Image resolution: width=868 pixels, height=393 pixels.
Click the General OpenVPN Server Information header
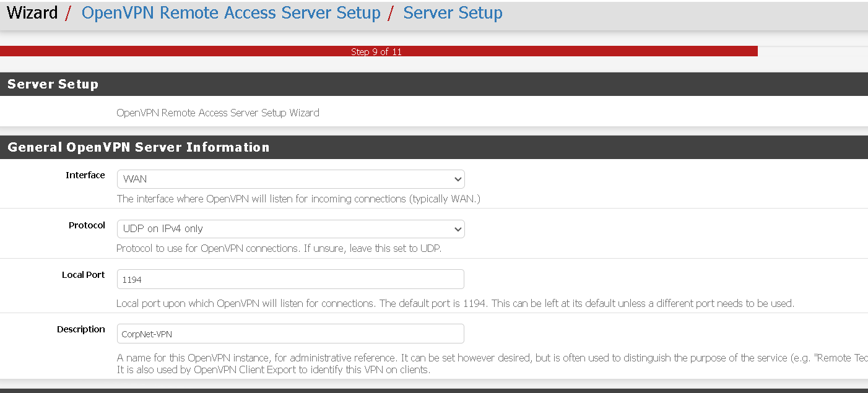[x=137, y=147]
